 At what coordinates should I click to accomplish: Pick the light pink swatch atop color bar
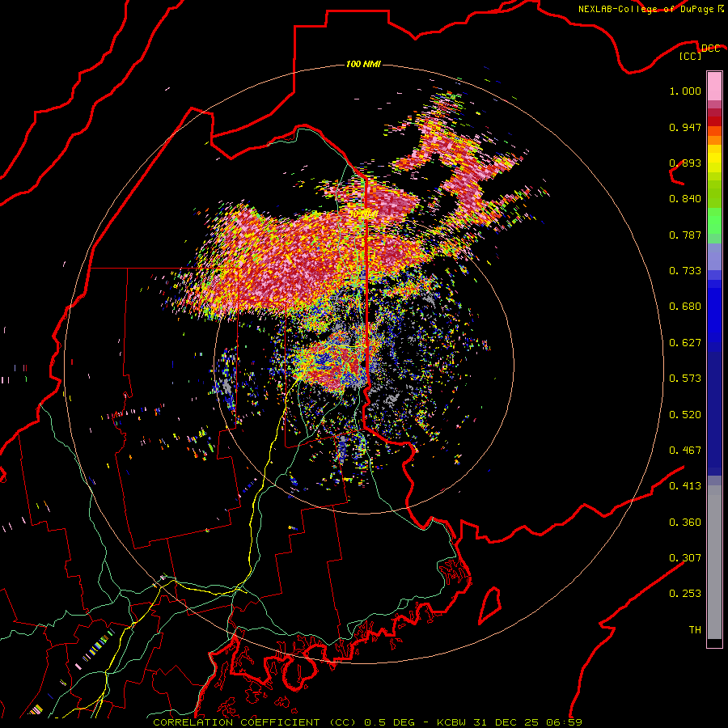tap(714, 87)
